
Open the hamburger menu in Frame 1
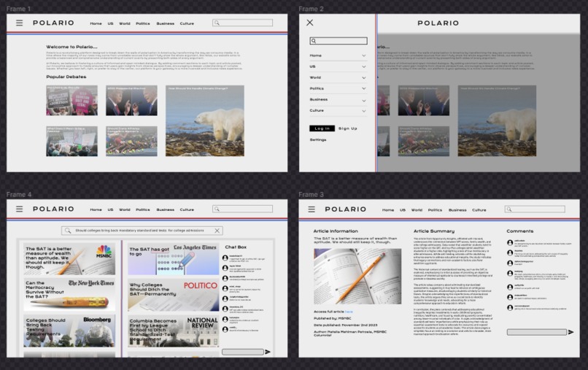pyautogui.click(x=20, y=23)
